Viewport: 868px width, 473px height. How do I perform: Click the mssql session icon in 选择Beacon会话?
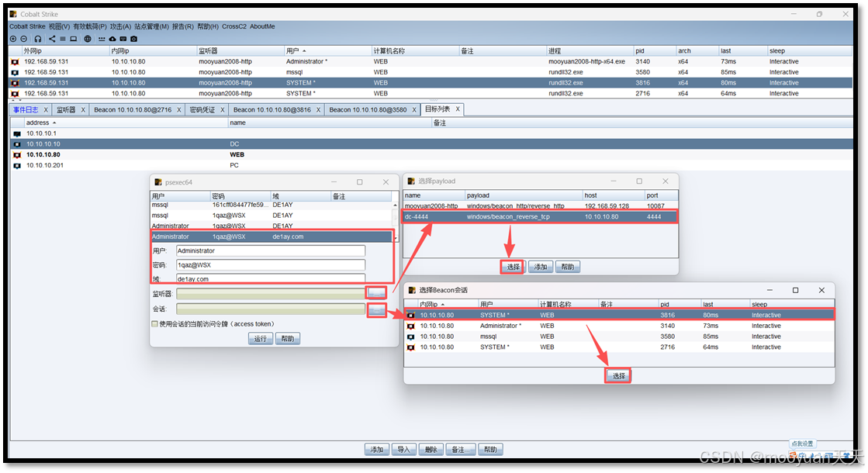click(411, 337)
